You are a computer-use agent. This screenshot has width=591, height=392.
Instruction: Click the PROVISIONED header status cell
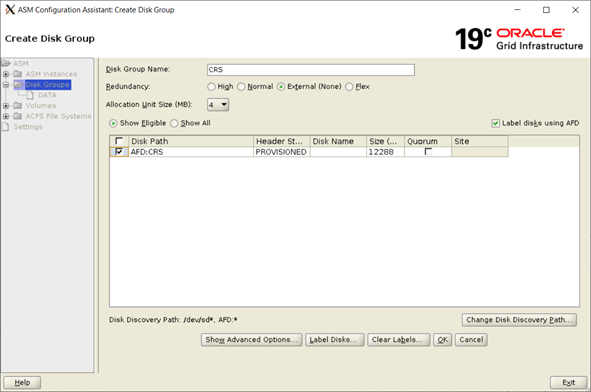point(282,152)
